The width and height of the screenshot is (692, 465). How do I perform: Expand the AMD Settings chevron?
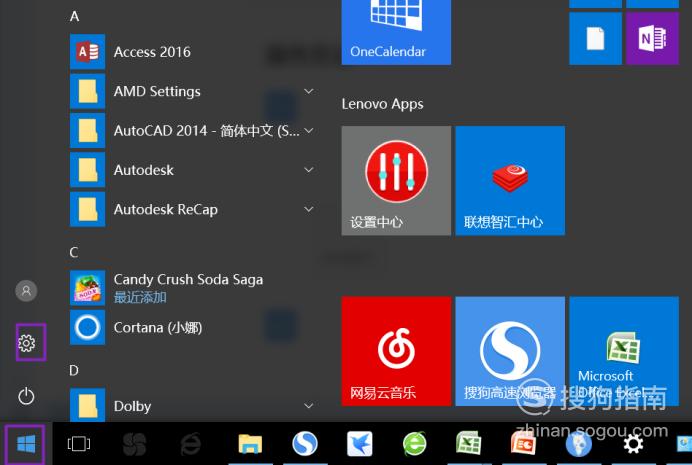point(309,91)
